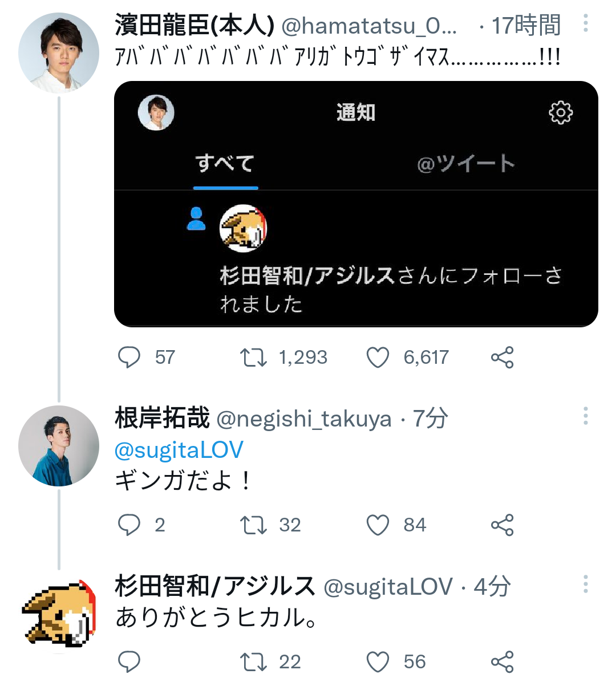Reply to 根岸拓哉's ギンガだよ tweet
616x682 pixels.
129,525
